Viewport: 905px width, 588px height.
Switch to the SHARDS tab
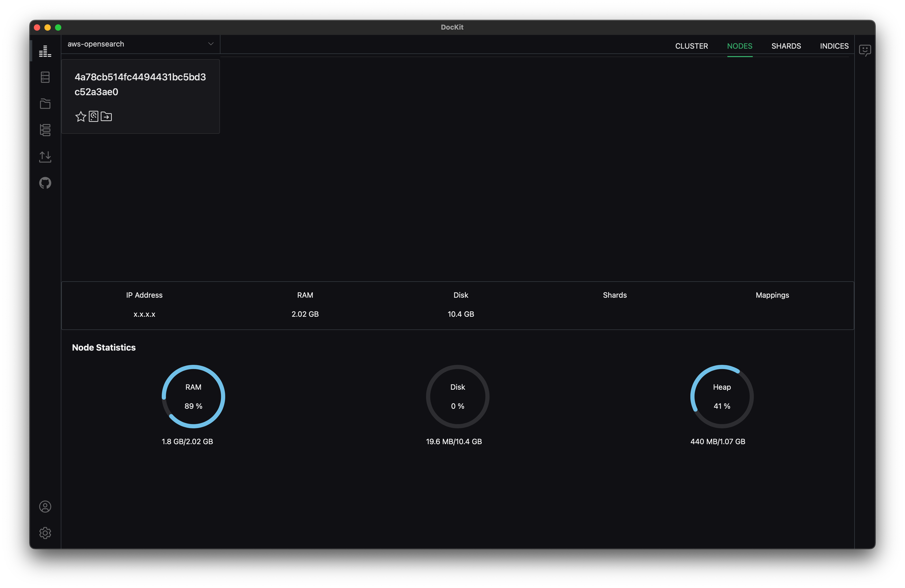pyautogui.click(x=786, y=46)
